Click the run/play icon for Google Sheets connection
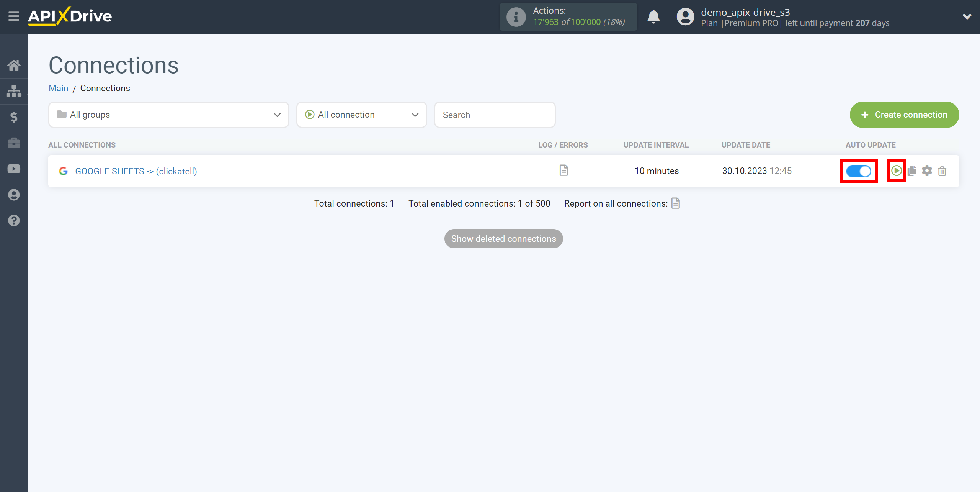Viewport: 980px width, 492px height. 896,171
